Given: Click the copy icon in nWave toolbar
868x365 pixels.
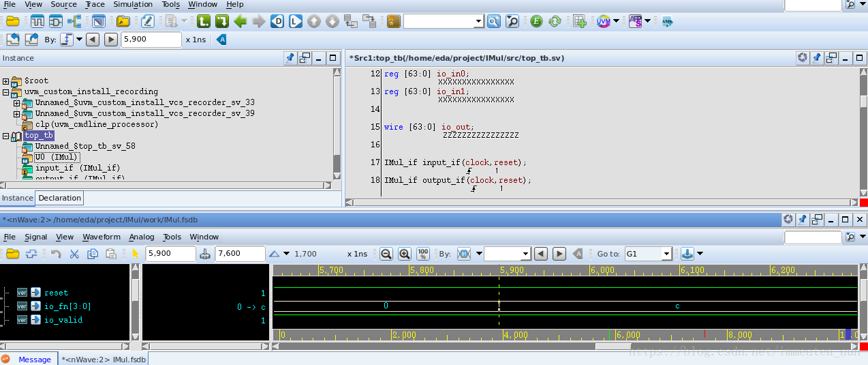Looking at the screenshot, I should click(93, 254).
